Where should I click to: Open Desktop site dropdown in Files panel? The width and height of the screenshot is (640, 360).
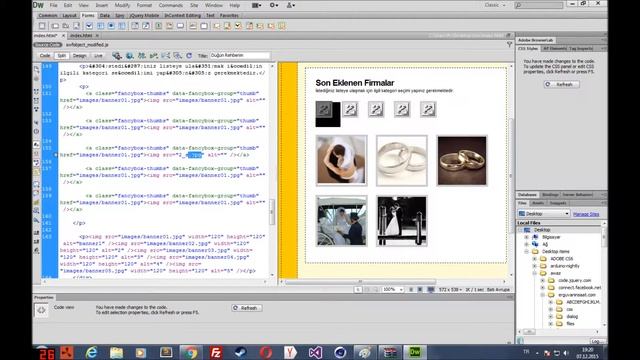coord(544,213)
